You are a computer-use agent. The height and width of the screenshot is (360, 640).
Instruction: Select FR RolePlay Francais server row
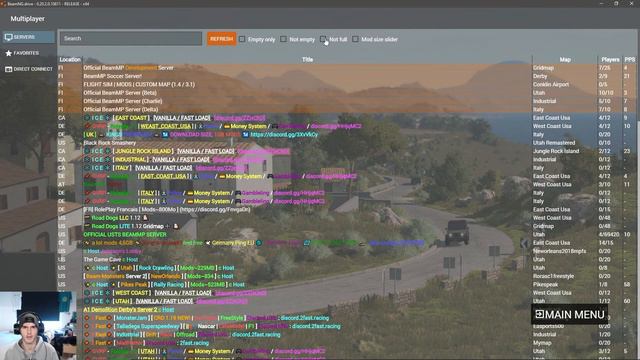[347, 209]
